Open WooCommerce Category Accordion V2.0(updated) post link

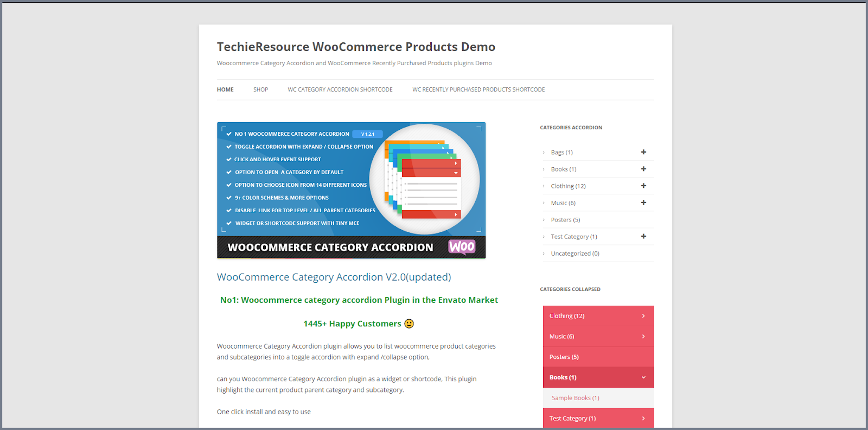[334, 277]
